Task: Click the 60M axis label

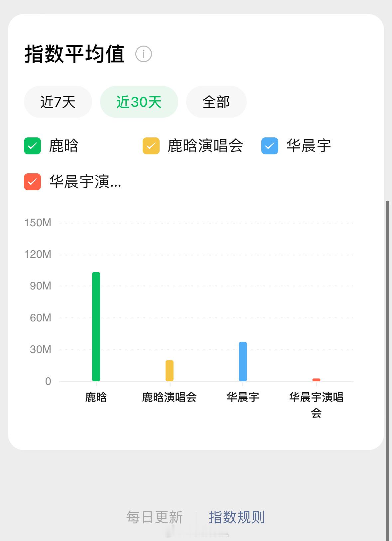Action: point(40,318)
